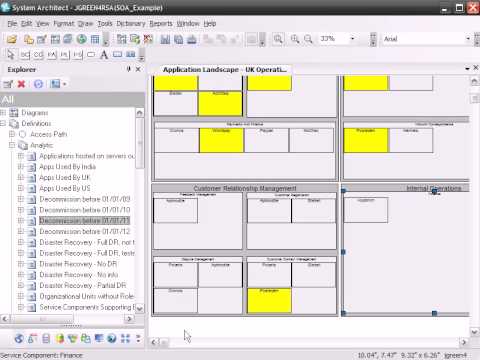
Task: Click the zoom in magnifier icon
Action: (295, 39)
